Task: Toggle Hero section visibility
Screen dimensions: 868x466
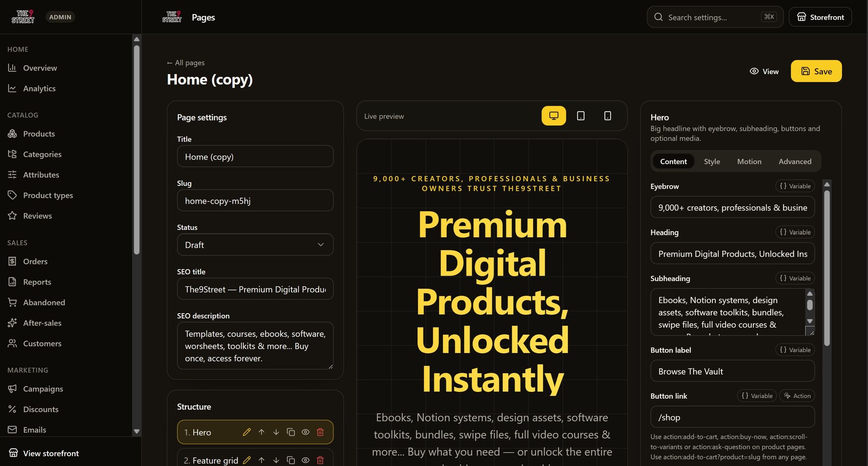Action: tap(306, 432)
